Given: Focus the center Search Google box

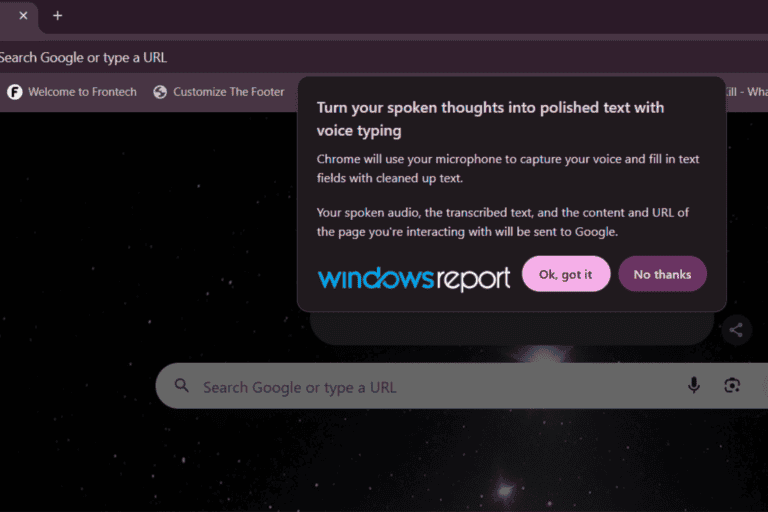Looking at the screenshot, I should [461, 386].
